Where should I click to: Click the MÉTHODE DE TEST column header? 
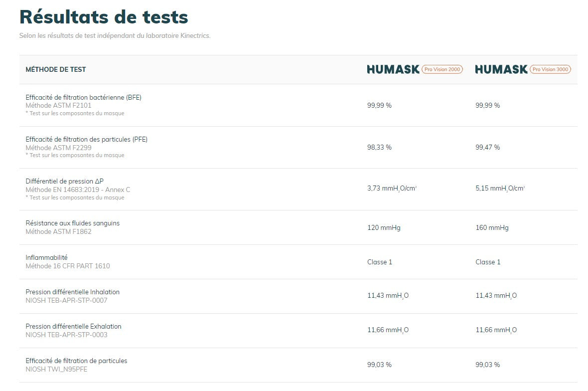point(56,70)
